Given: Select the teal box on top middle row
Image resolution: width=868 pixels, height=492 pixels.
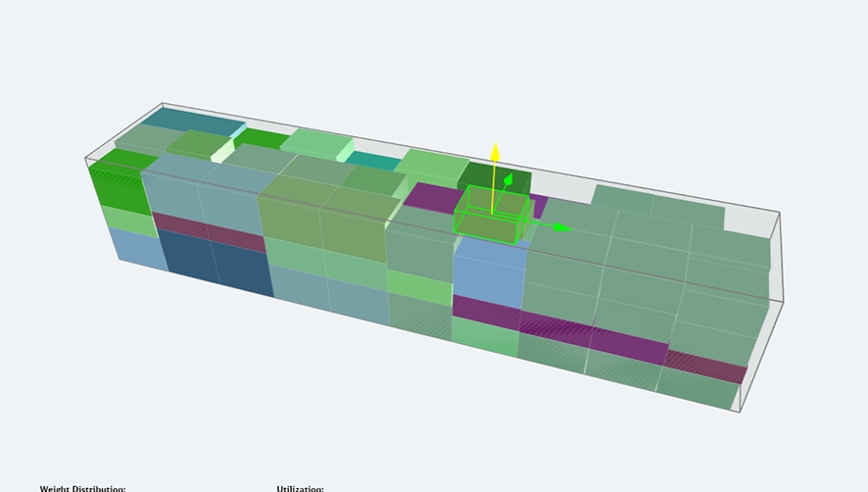Looking at the screenshot, I should [372, 160].
